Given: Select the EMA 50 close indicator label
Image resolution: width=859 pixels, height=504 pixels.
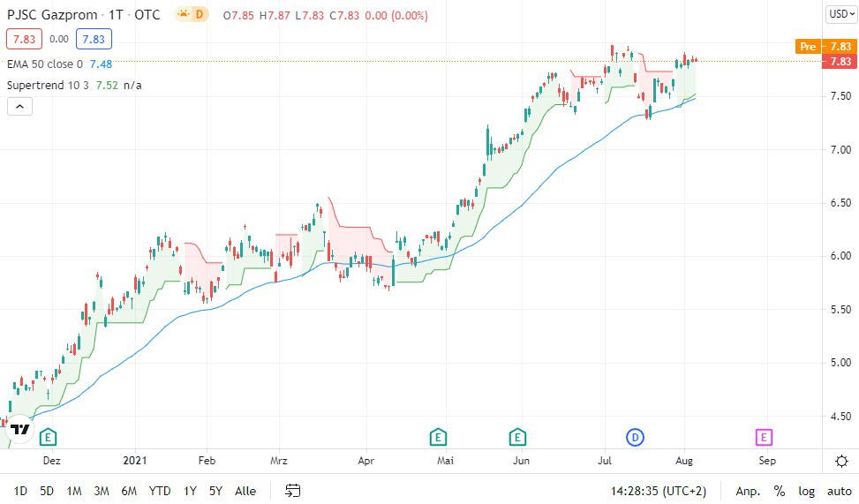Looking at the screenshot, I should (x=45, y=64).
